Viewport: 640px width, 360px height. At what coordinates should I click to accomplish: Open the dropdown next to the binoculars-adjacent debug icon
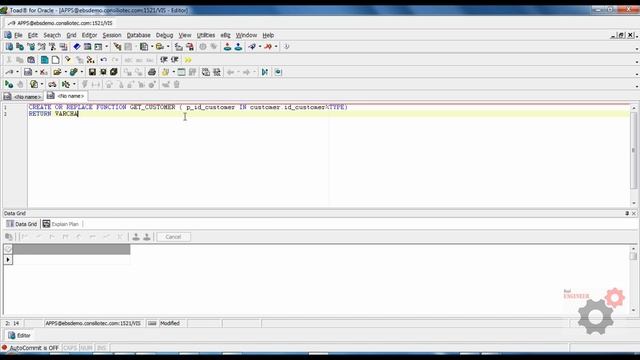pos(74,84)
